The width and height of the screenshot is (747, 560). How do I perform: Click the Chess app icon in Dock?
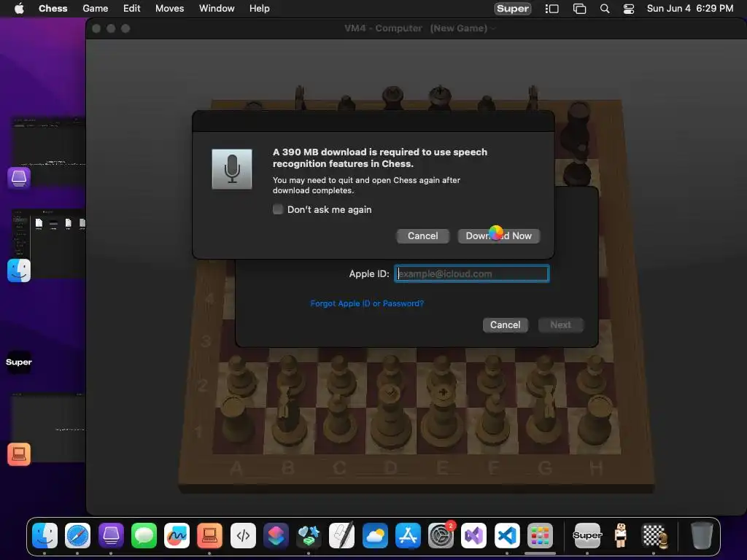point(655,535)
